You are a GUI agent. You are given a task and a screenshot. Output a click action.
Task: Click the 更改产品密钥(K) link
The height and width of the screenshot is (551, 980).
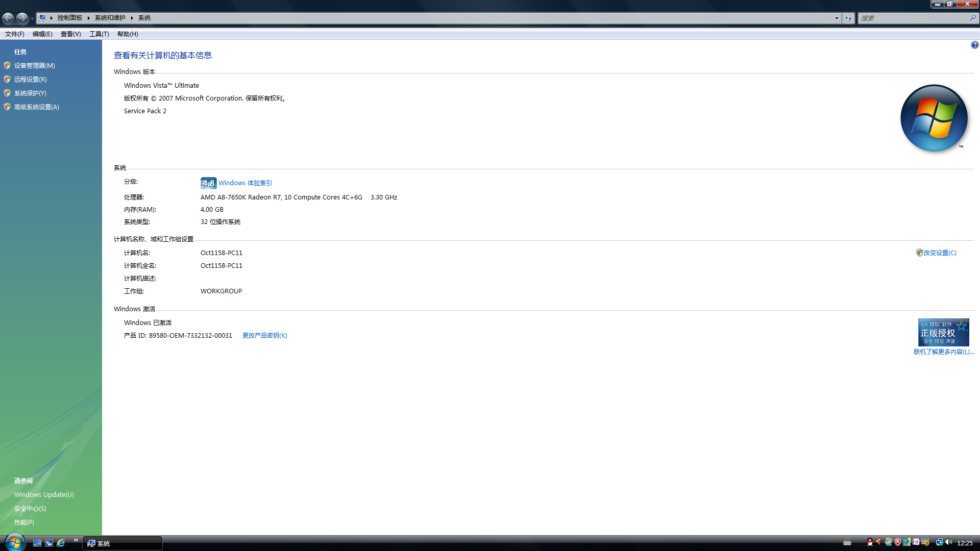[264, 336]
